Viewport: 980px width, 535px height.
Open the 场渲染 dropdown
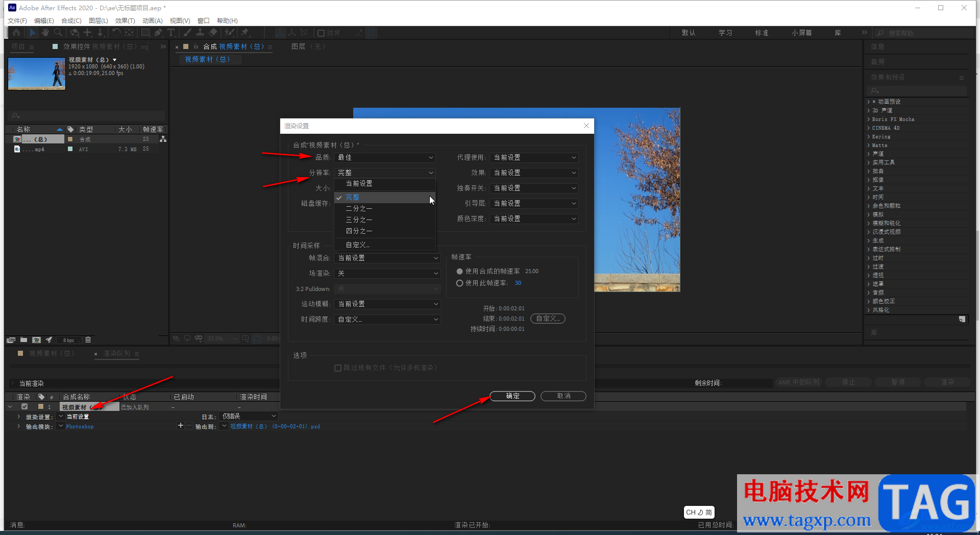coord(387,274)
